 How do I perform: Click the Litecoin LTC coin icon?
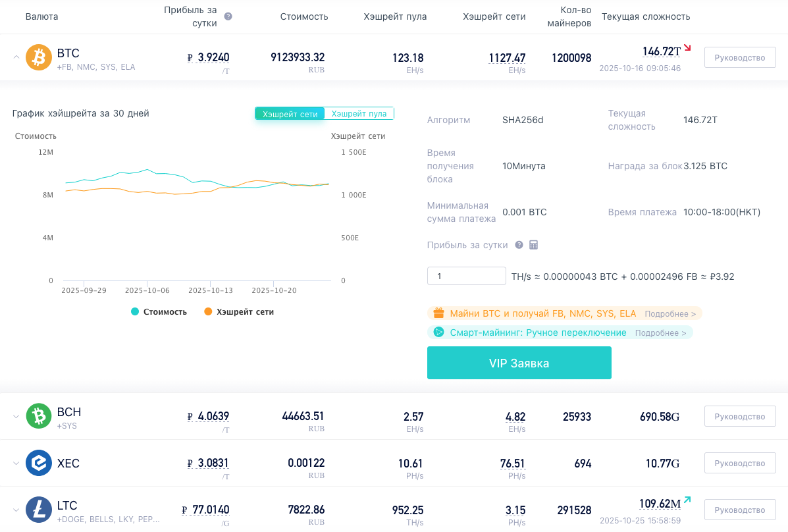[38, 510]
